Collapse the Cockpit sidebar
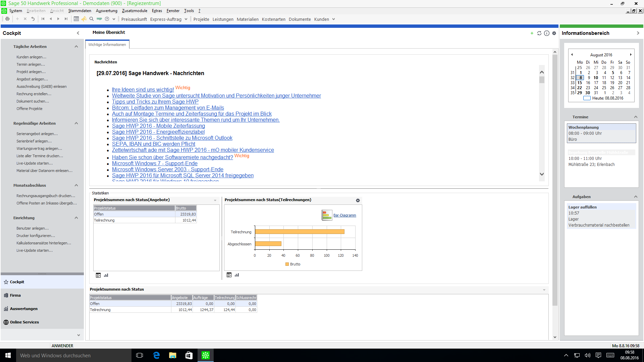The height and width of the screenshot is (362, 644). (78, 33)
